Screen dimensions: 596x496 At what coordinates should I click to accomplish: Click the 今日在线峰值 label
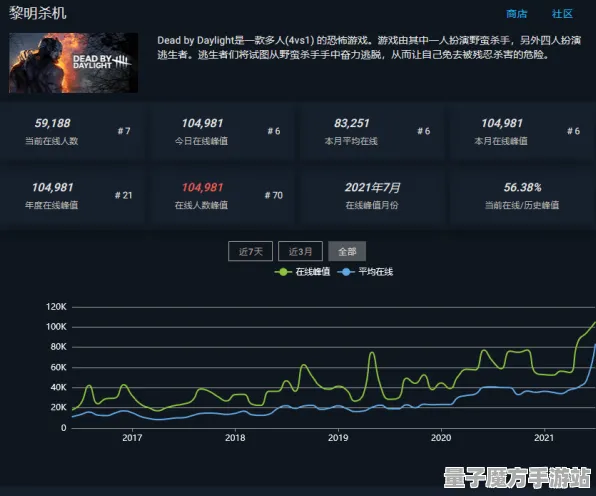(x=201, y=141)
